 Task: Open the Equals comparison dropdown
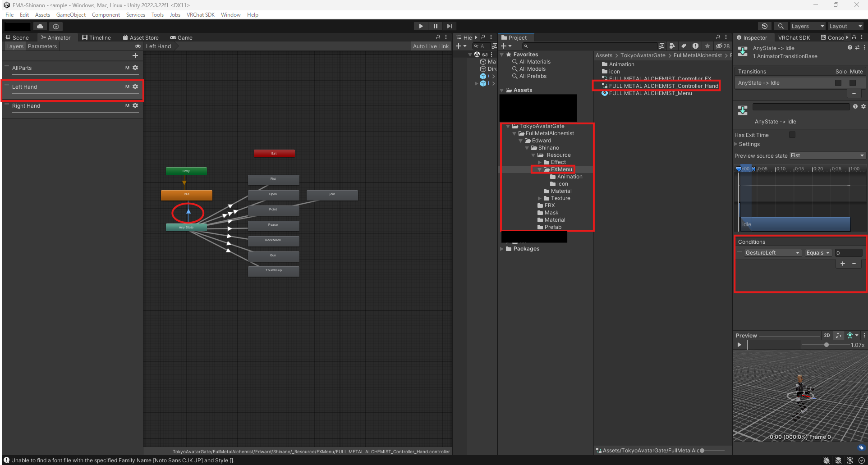[x=818, y=253]
